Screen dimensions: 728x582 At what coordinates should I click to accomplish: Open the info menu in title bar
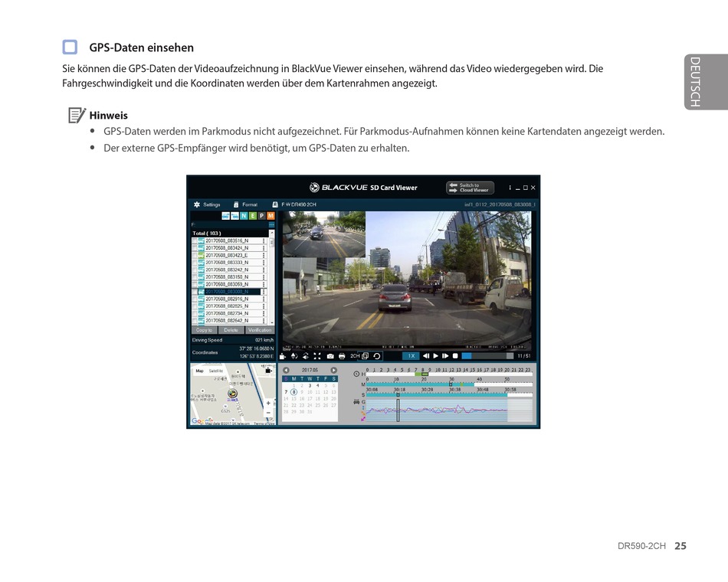click(x=510, y=188)
